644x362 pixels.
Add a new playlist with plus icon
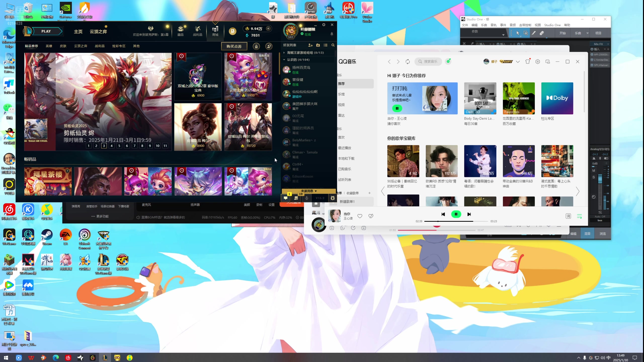[370, 193]
